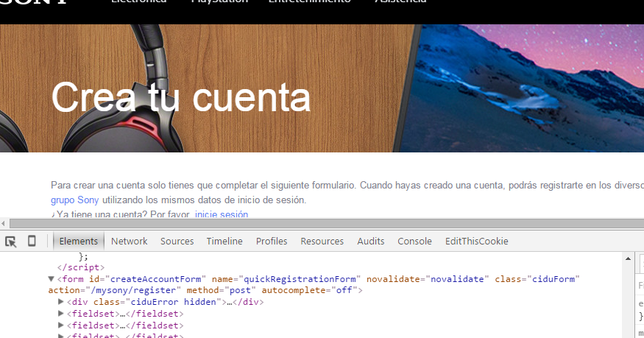Activate the DevTools inspect element tool

tap(11, 242)
